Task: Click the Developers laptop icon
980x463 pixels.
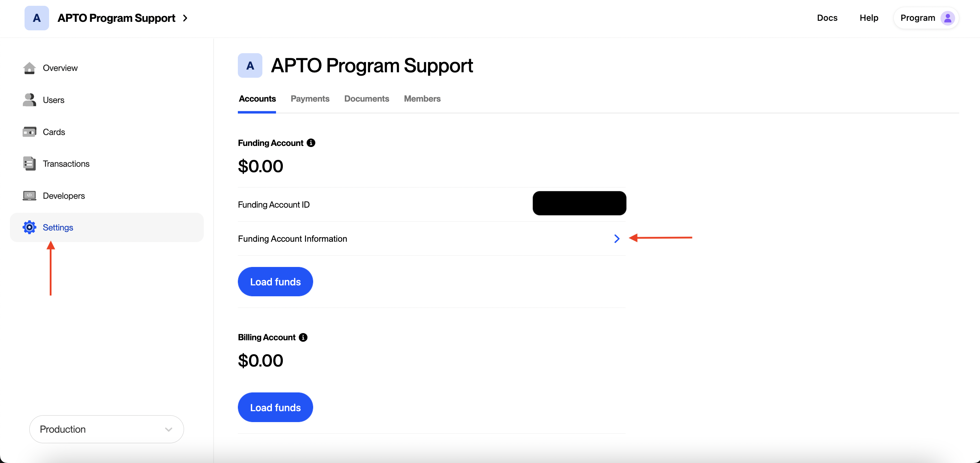Action: point(29,195)
